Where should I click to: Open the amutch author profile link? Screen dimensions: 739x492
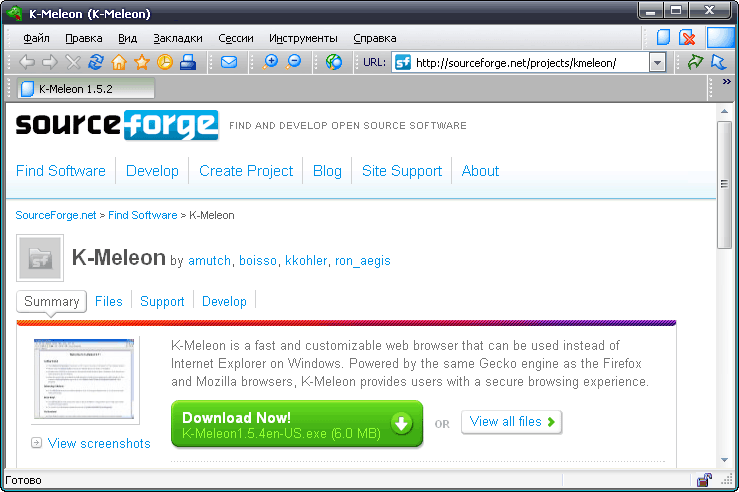pyautogui.click(x=209, y=260)
